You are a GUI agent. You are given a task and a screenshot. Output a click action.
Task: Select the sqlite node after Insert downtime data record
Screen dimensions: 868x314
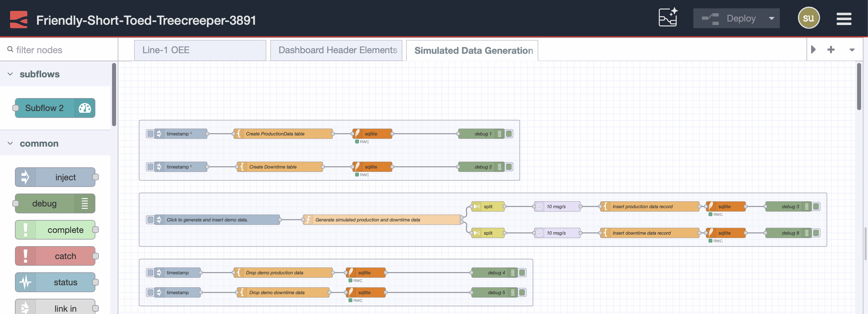[x=726, y=233]
